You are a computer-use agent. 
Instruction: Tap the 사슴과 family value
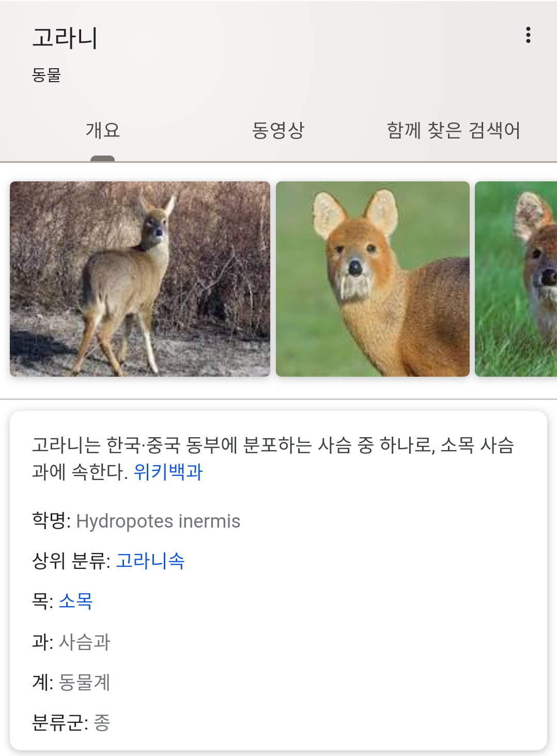(x=85, y=642)
